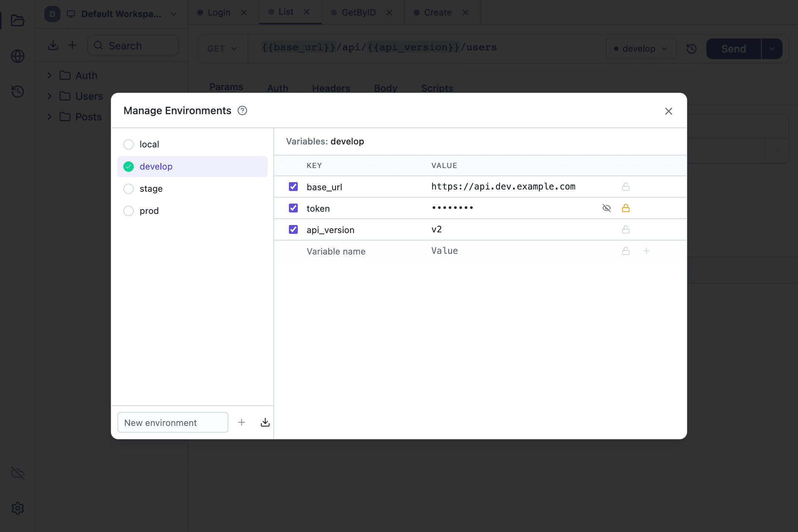Click the token key name
Image resolution: width=798 pixels, height=532 pixels.
[x=318, y=208]
